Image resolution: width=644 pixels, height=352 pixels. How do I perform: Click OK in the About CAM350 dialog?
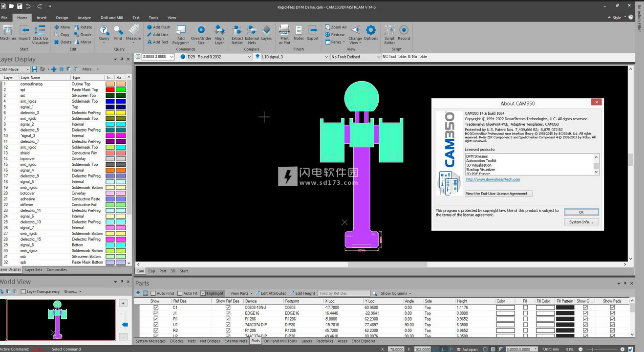[581, 212]
